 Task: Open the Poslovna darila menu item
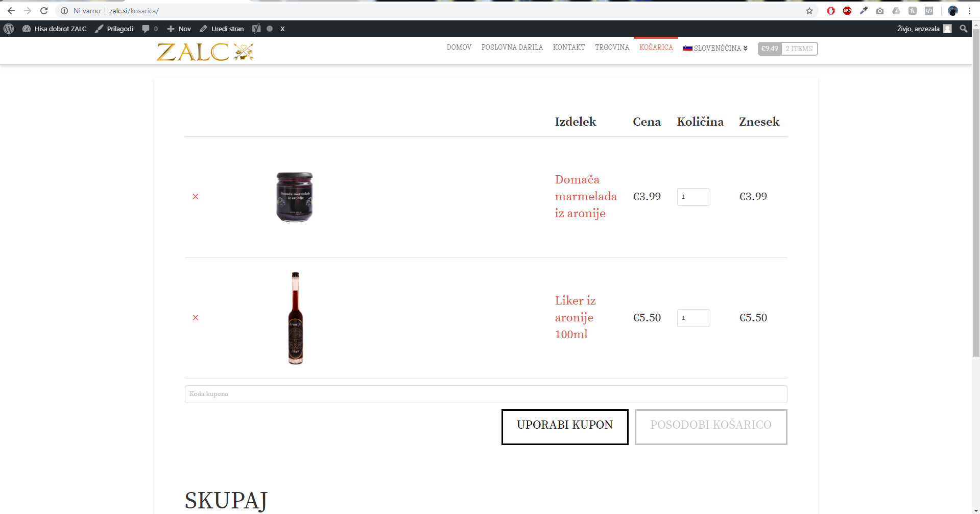click(x=512, y=47)
